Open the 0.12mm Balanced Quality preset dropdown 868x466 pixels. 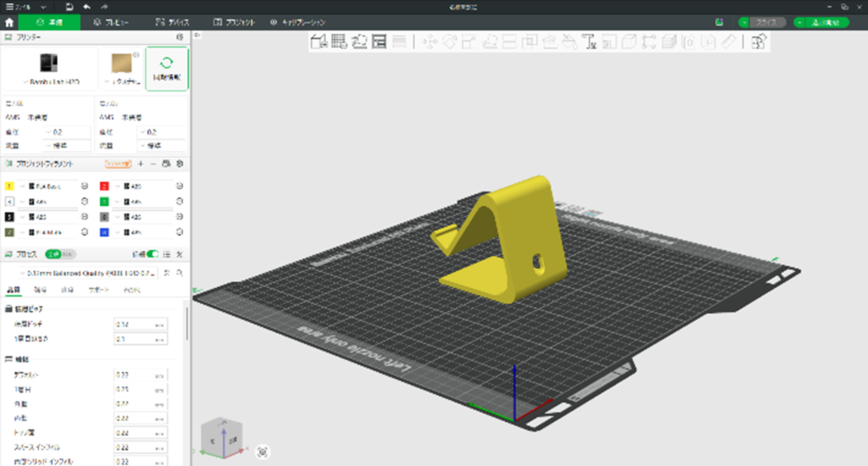tap(88, 273)
